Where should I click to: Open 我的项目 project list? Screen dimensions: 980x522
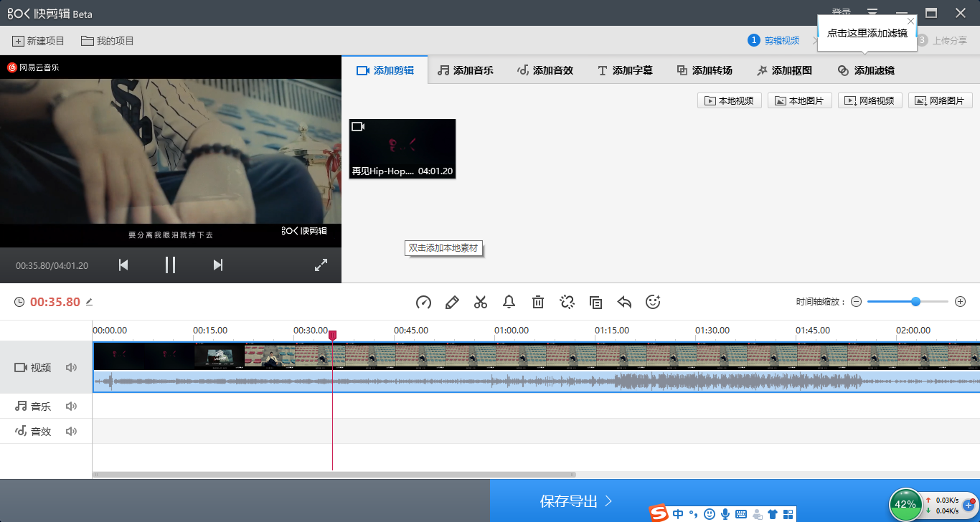point(108,41)
